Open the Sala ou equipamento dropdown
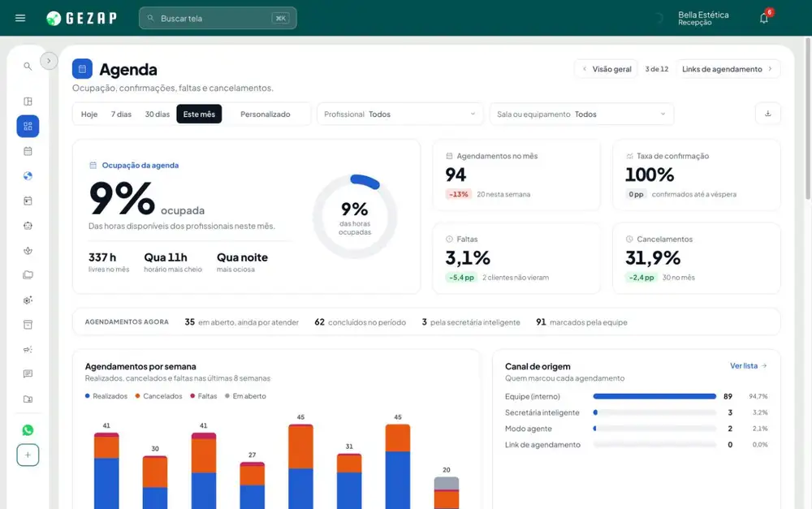The height and width of the screenshot is (509, 812). coord(581,114)
